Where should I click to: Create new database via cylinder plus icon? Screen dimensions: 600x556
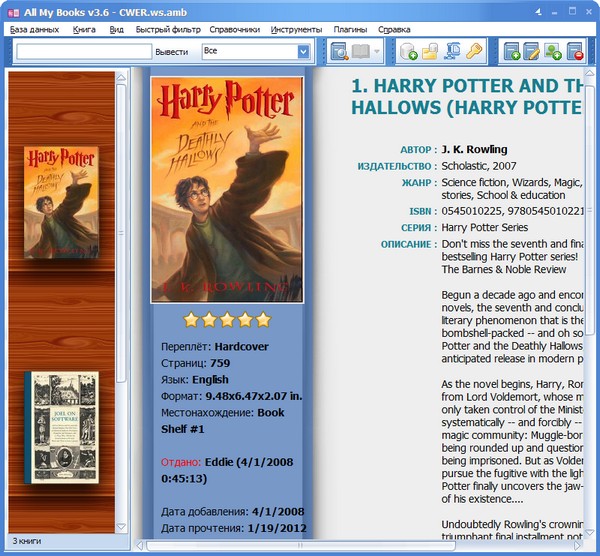coord(409,51)
